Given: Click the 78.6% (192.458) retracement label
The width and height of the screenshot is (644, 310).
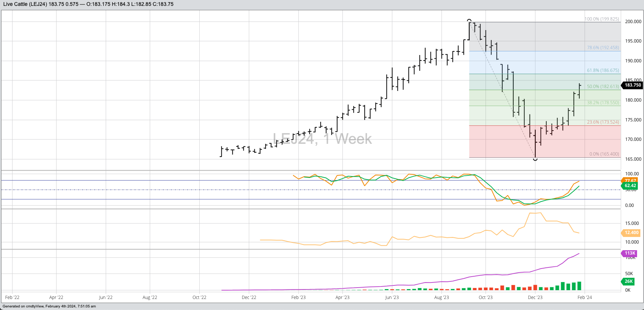Looking at the screenshot, I should pyautogui.click(x=603, y=48).
